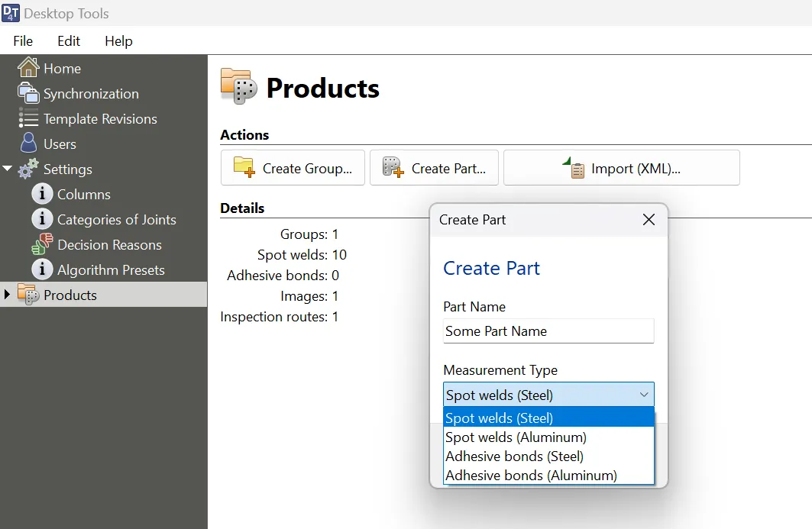Screen dimensions: 812x529
Task: Open the File menu
Action: pyautogui.click(x=23, y=40)
